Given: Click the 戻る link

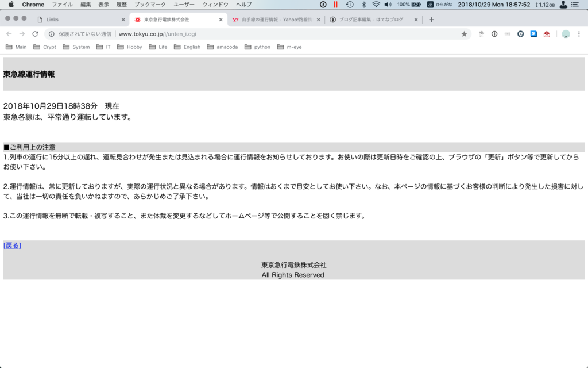Looking at the screenshot, I should (11, 245).
